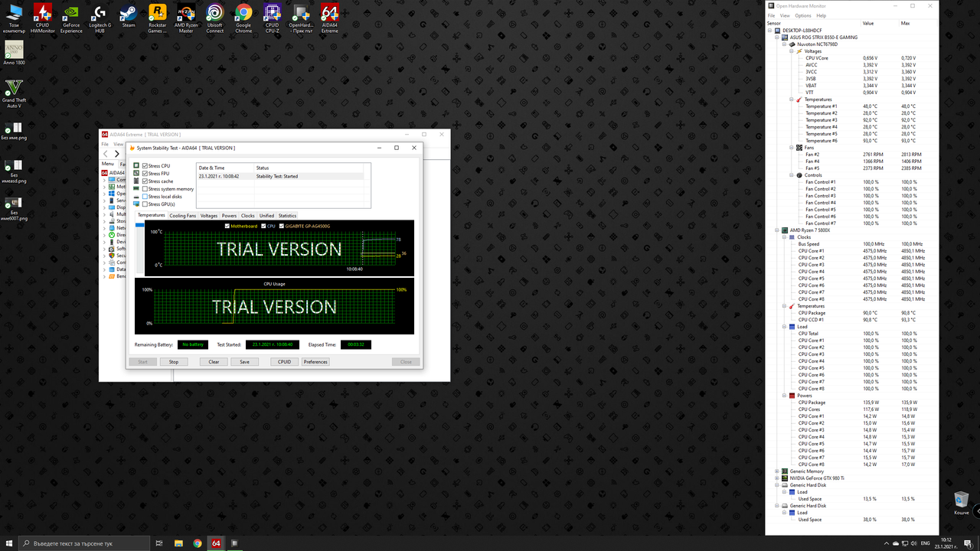The width and height of the screenshot is (980, 551).
Task: Click the CPUID button
Action: tap(285, 362)
